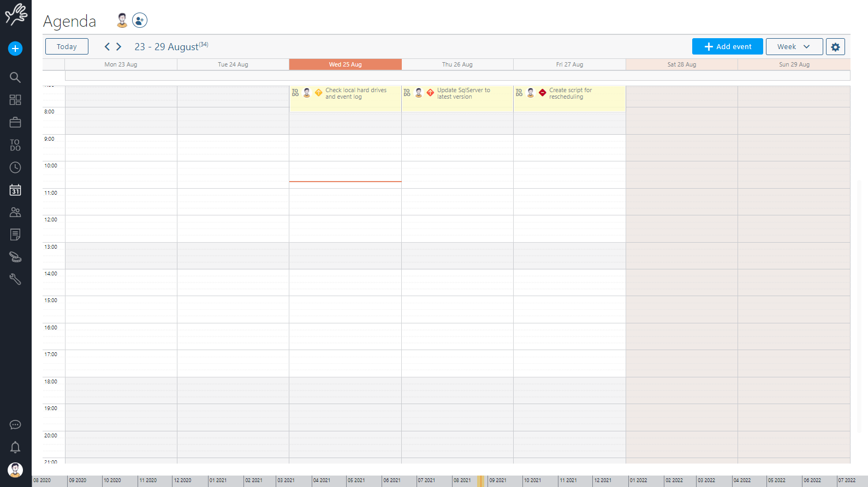Open notifications bell icon
Image resolution: width=868 pixels, height=487 pixels.
point(15,447)
